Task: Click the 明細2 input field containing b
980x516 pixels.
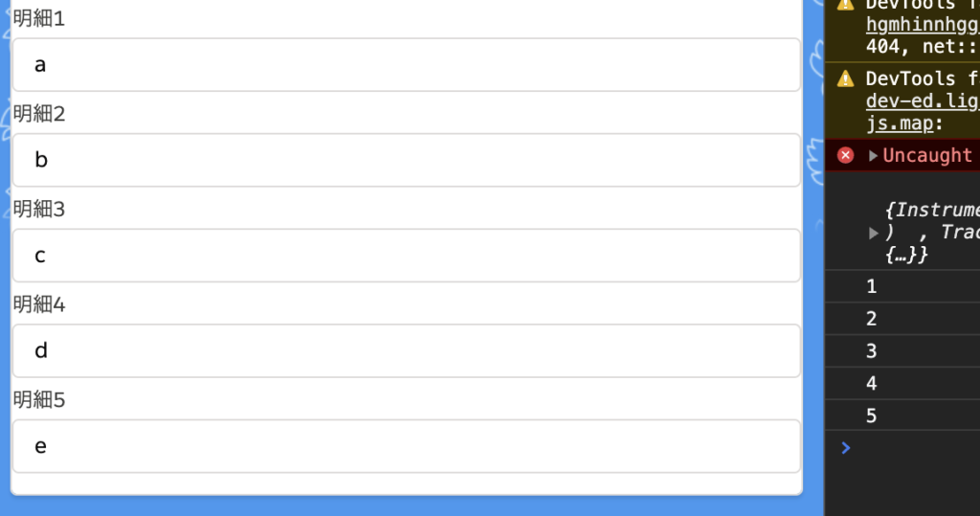Action: click(406, 160)
